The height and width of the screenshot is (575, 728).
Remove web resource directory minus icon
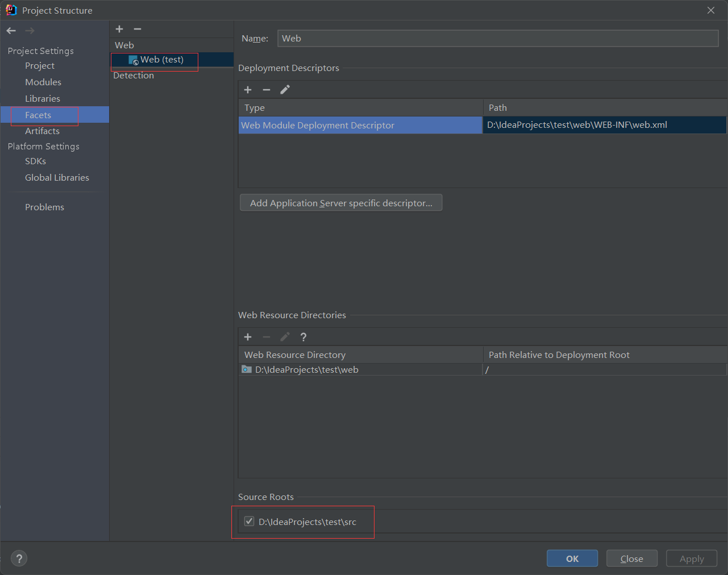tap(267, 337)
